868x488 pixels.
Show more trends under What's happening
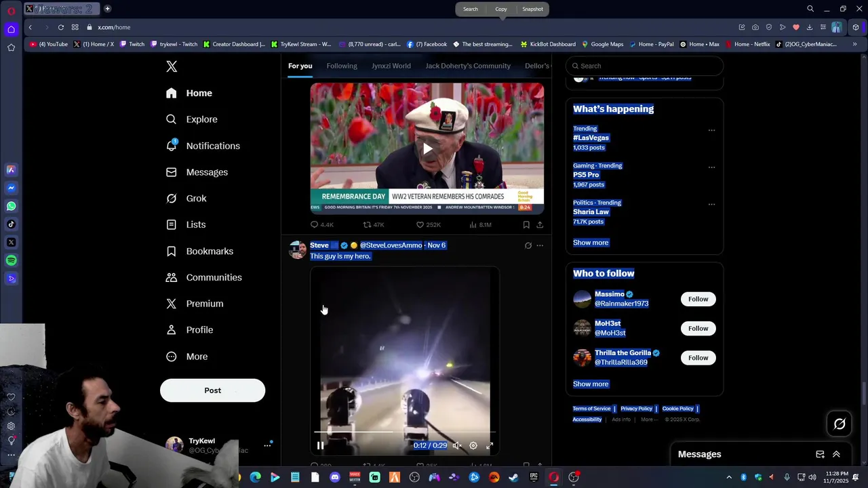click(x=591, y=243)
